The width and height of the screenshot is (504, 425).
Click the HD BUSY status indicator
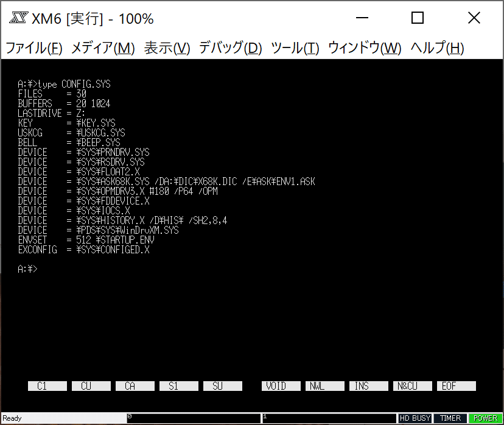click(415, 418)
